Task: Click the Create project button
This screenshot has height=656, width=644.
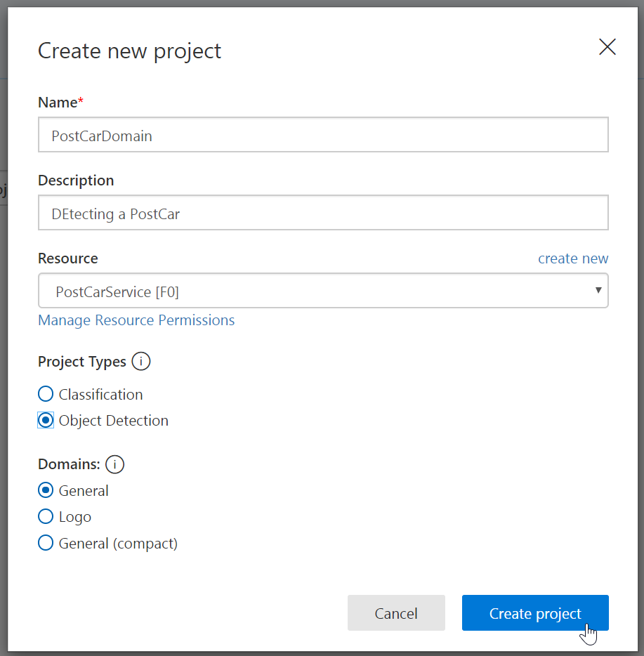Action: pos(535,613)
